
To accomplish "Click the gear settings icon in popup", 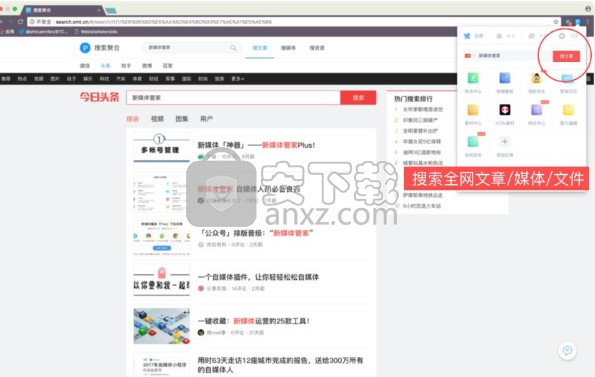I will (x=562, y=36).
